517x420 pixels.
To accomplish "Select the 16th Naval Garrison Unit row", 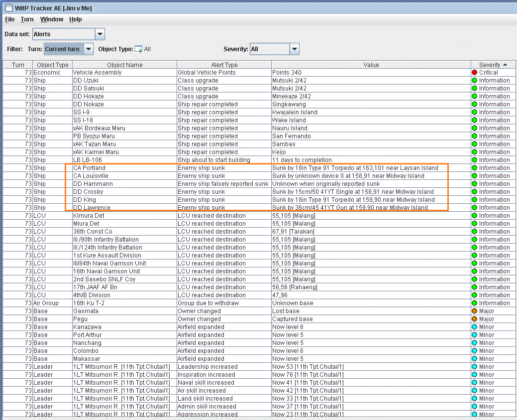I will click(x=259, y=271).
